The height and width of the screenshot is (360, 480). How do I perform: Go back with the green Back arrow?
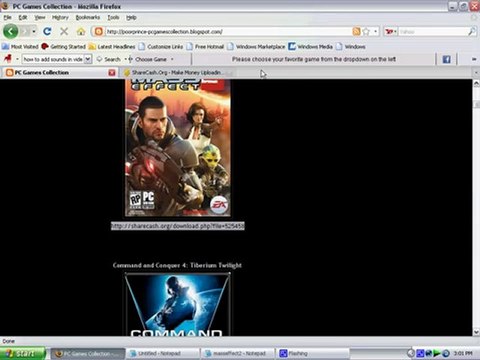10,32
